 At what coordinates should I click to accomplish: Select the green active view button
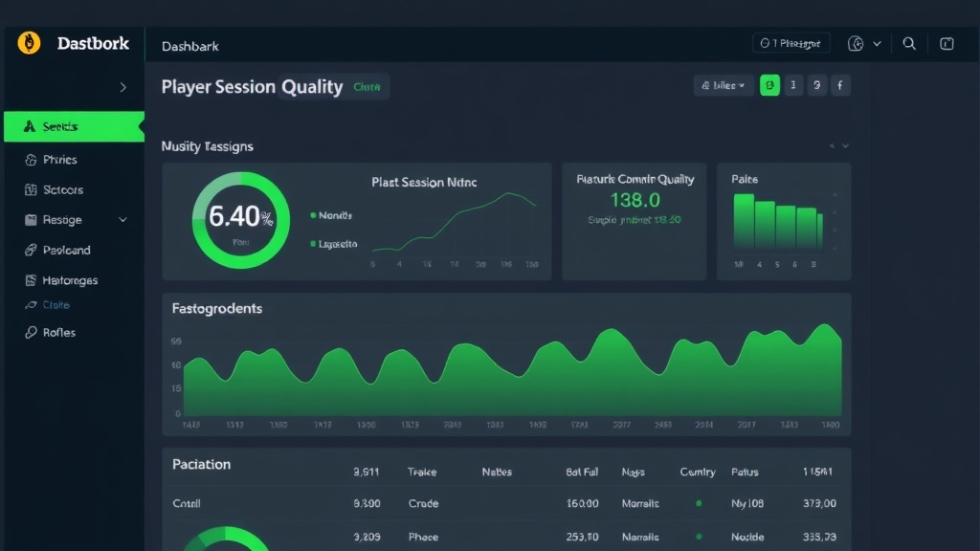coord(770,85)
